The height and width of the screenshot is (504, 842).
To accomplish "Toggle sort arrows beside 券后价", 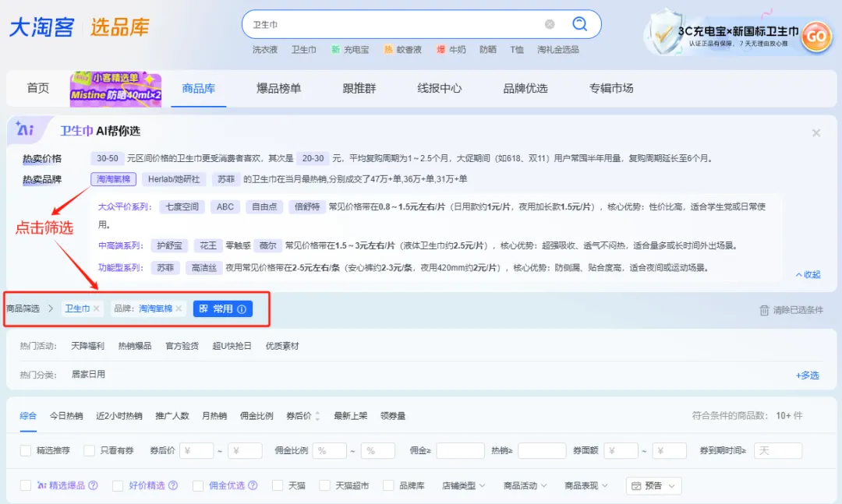I will [x=317, y=416].
